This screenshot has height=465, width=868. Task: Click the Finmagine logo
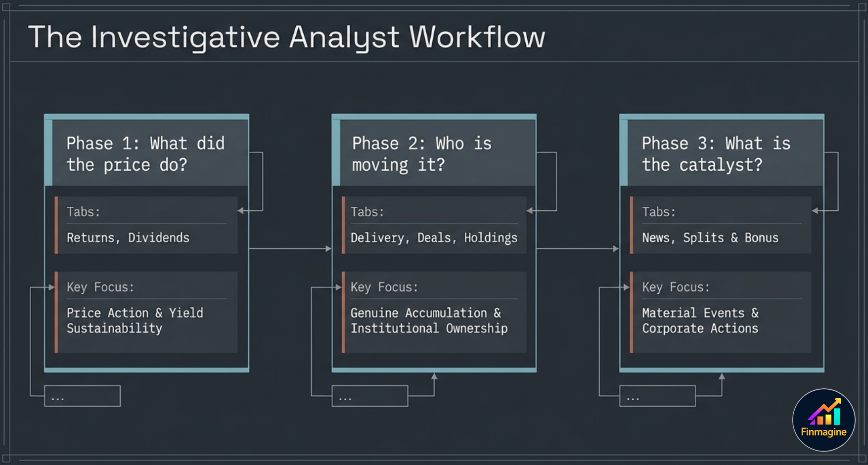pyautogui.click(x=823, y=419)
